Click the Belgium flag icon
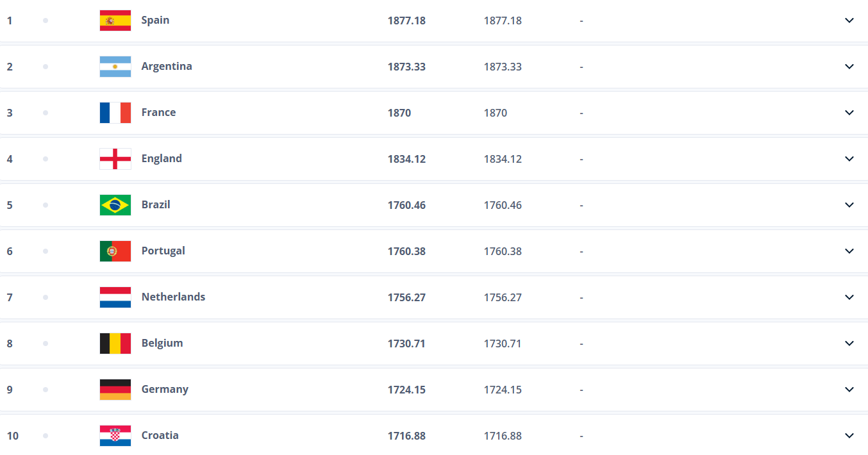The width and height of the screenshot is (868, 455). coord(115,343)
